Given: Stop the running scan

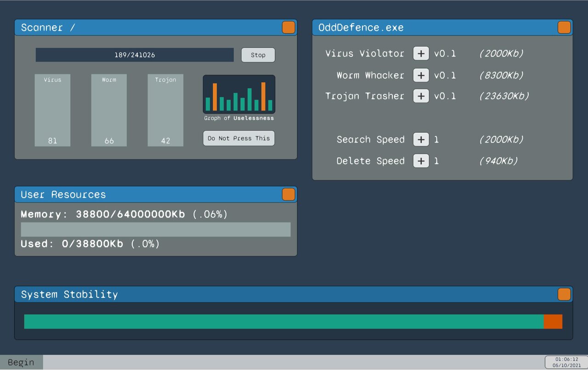Looking at the screenshot, I should pos(258,55).
